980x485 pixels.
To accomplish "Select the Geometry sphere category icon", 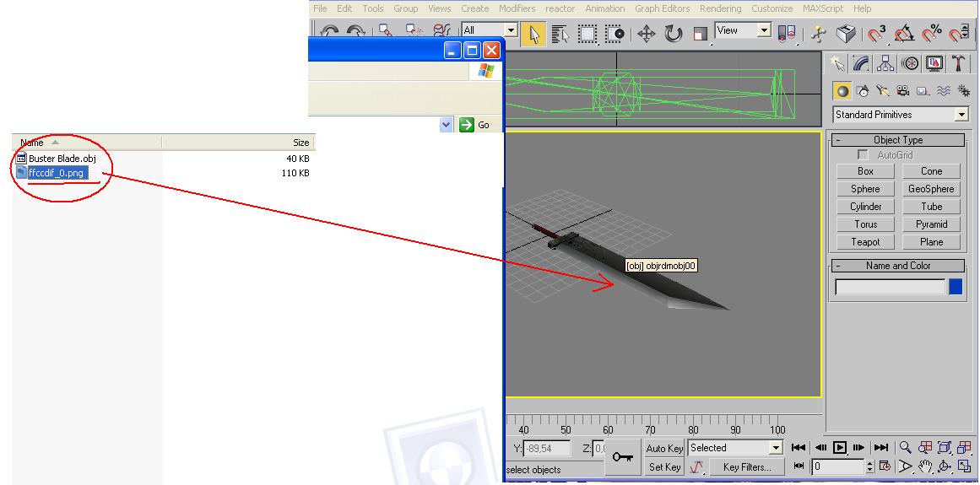I will click(x=842, y=91).
